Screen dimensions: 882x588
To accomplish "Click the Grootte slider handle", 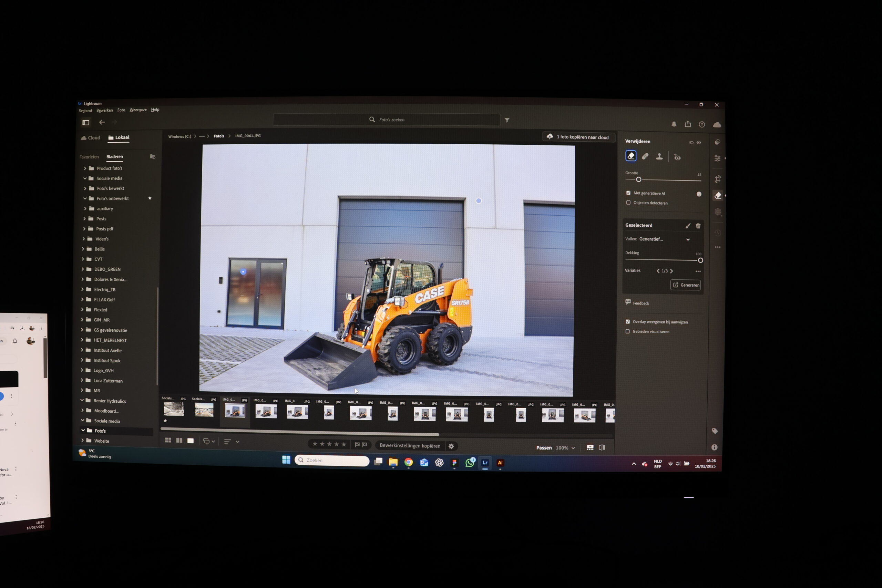I will pos(639,179).
